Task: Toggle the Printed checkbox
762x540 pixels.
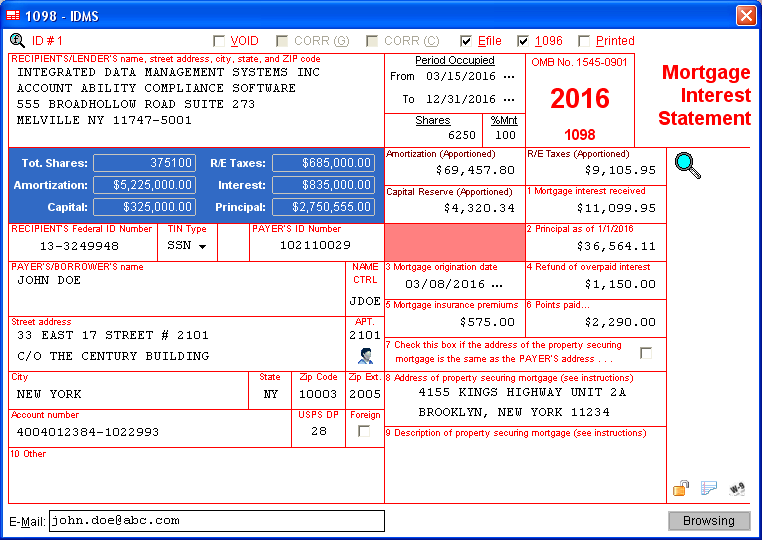Action: point(584,41)
